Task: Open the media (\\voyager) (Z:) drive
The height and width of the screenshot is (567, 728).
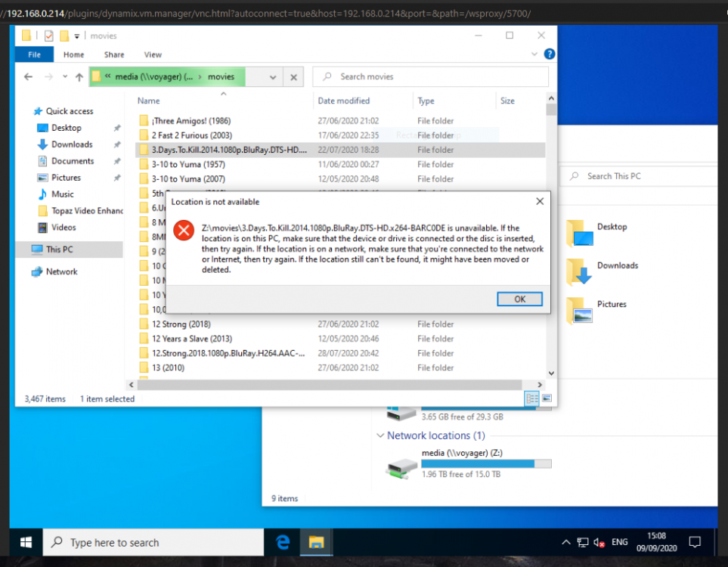Action: click(x=468, y=463)
